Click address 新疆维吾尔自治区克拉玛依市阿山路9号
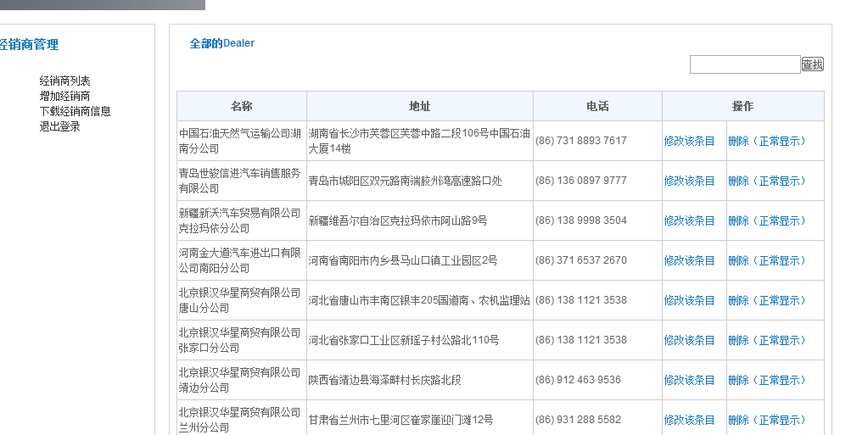The height and width of the screenshot is (435, 868). click(398, 220)
